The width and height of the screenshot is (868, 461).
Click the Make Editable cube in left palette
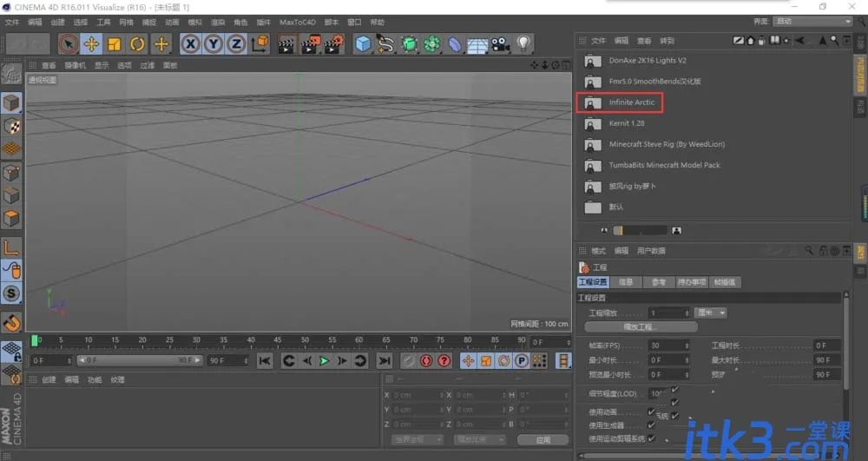[11, 103]
